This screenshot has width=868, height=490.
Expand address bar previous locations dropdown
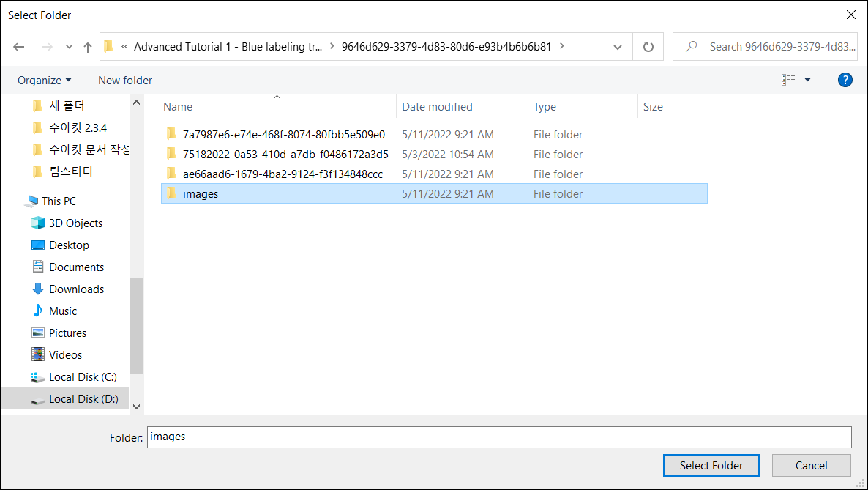click(x=617, y=47)
